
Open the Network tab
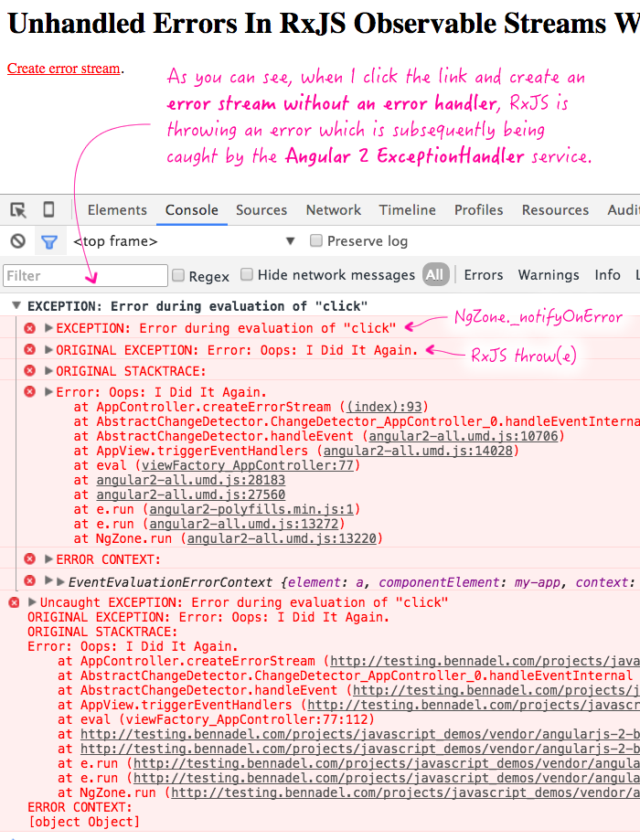coord(334,210)
